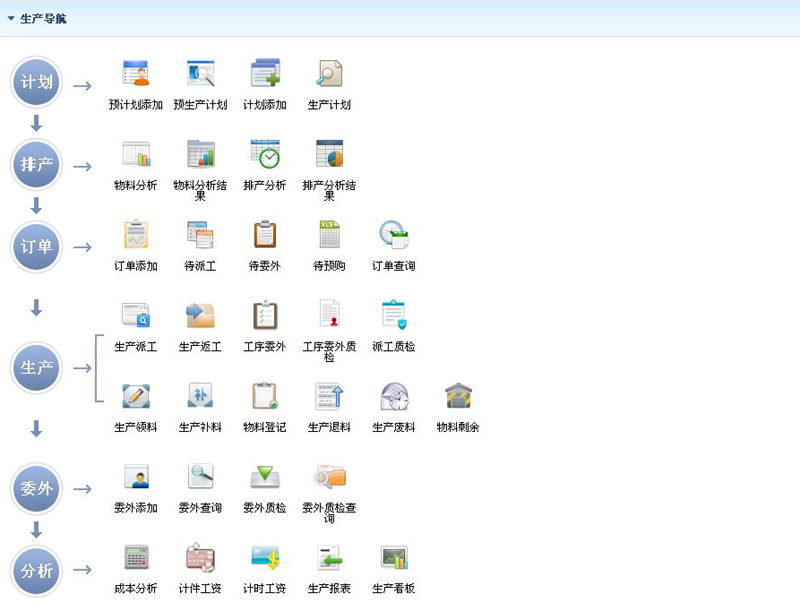Screen dimensions: 800x603
Task: Click the 订单查询 icon
Action: coord(393,235)
